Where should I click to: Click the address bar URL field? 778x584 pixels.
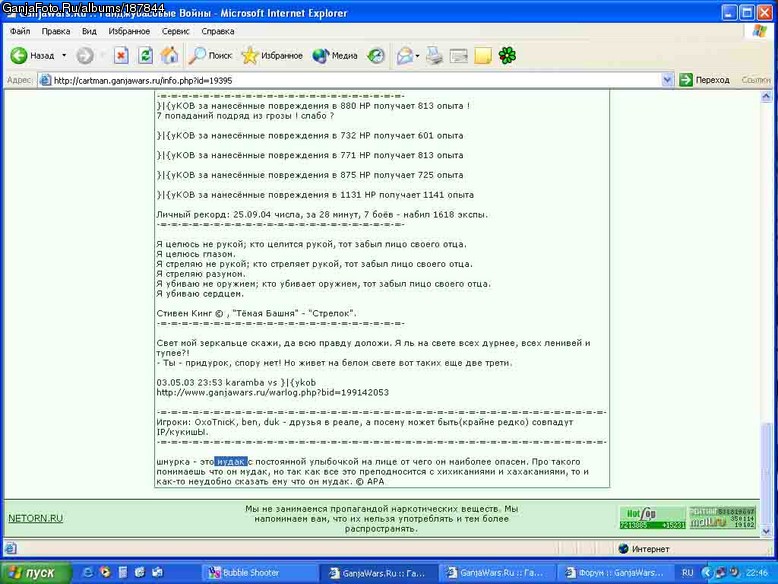[350, 80]
